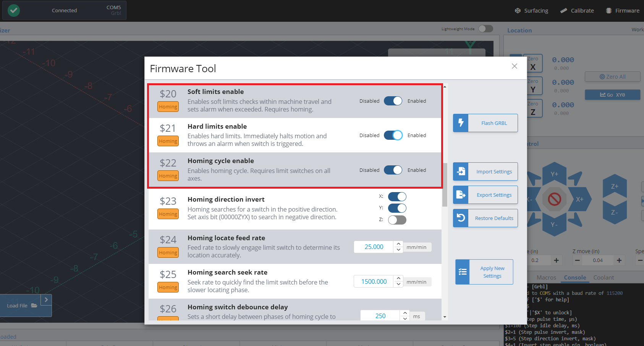The height and width of the screenshot is (346, 644).
Task: Increase the Homing locate feed rate value
Action: pyautogui.click(x=398, y=244)
